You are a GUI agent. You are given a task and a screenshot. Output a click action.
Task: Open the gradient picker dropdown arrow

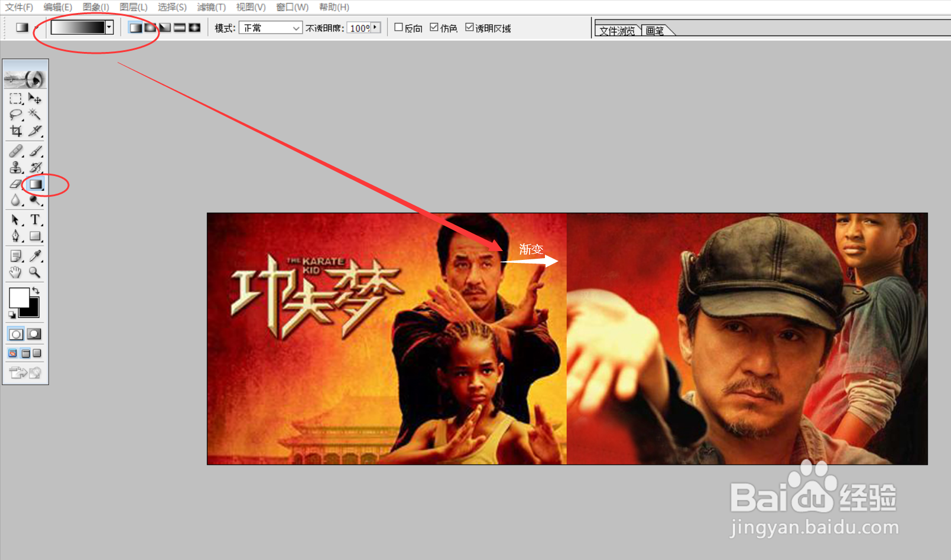[x=109, y=27]
